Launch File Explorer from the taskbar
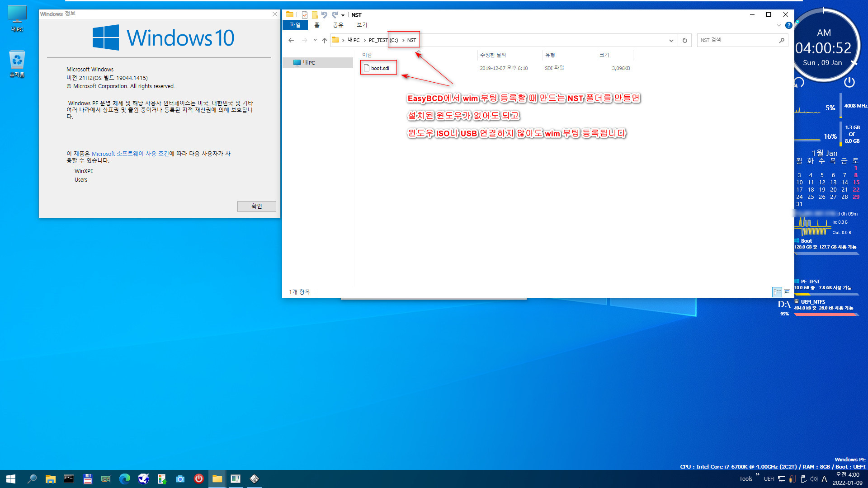 tap(50, 479)
